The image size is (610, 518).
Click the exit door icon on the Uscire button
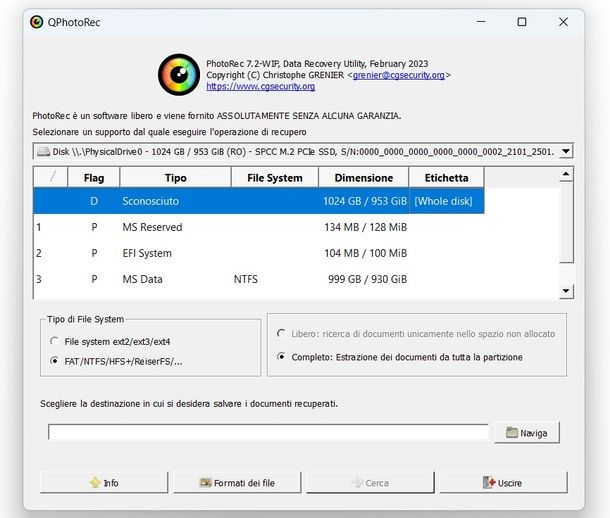pyautogui.click(x=489, y=483)
